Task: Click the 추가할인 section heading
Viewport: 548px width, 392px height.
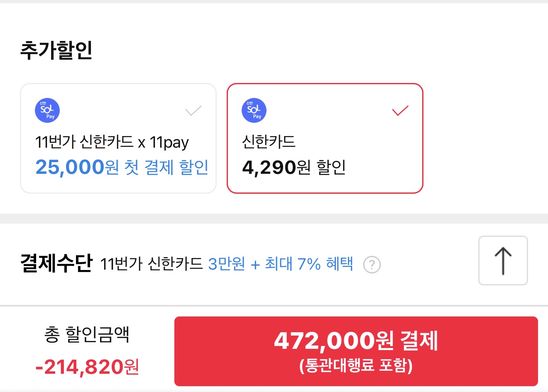Action: tap(56, 51)
